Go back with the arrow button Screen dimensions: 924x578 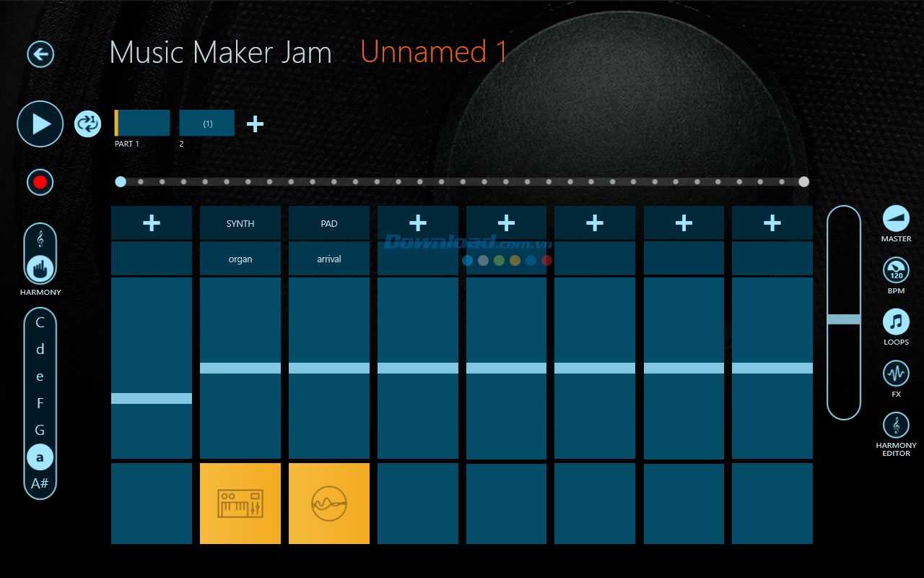tap(40, 53)
